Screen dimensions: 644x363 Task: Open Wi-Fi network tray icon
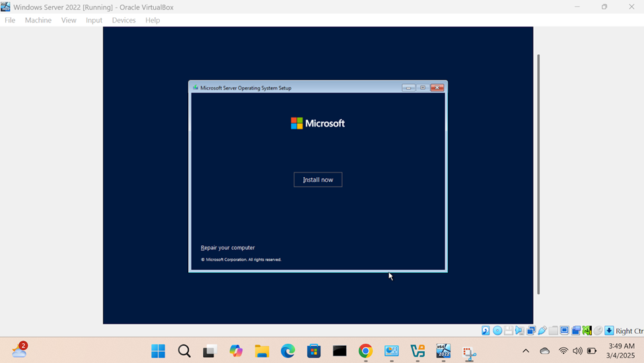tap(563, 351)
